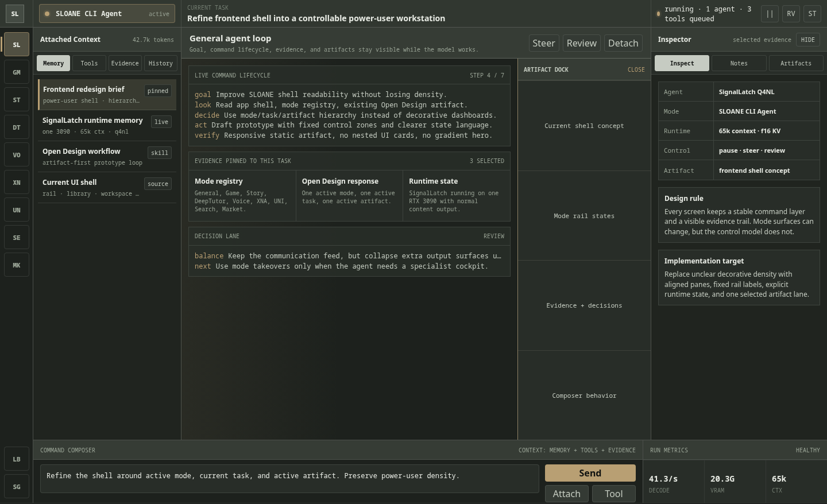Open the UN mode rail item
The width and height of the screenshot is (827, 504).
pos(17,210)
